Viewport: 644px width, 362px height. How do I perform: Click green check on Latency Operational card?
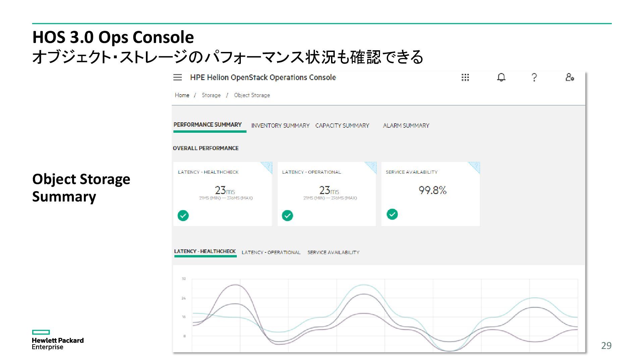[287, 216]
